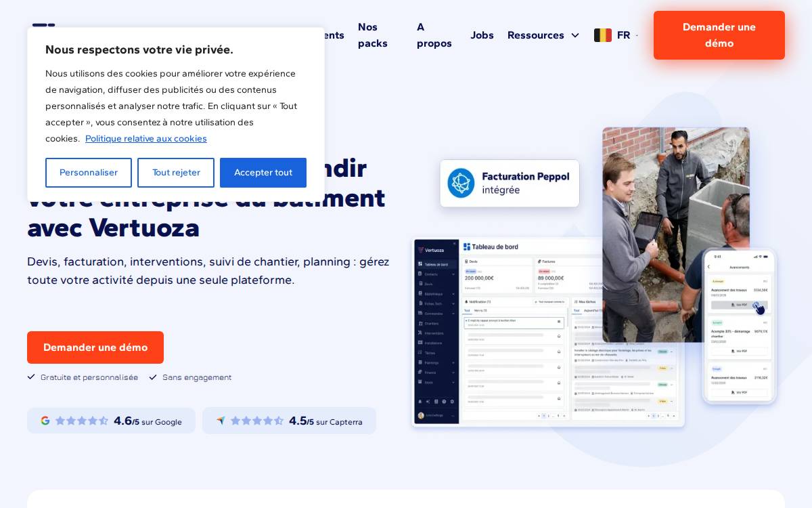
Task: Open the Politique relative aux cookies link
Action: click(x=146, y=138)
